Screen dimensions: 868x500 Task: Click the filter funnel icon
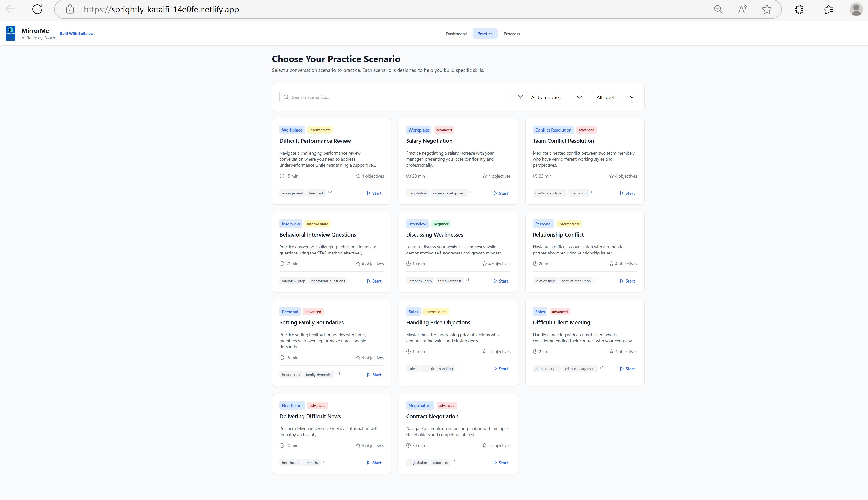click(x=520, y=97)
